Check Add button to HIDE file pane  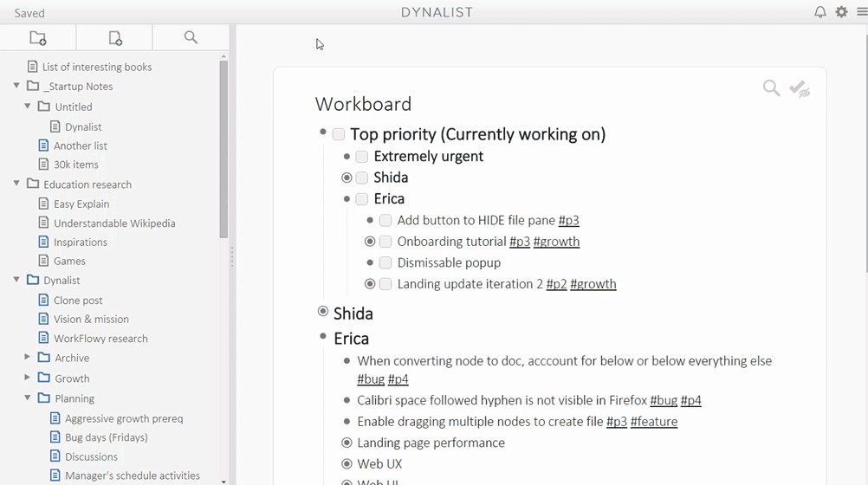pos(385,220)
